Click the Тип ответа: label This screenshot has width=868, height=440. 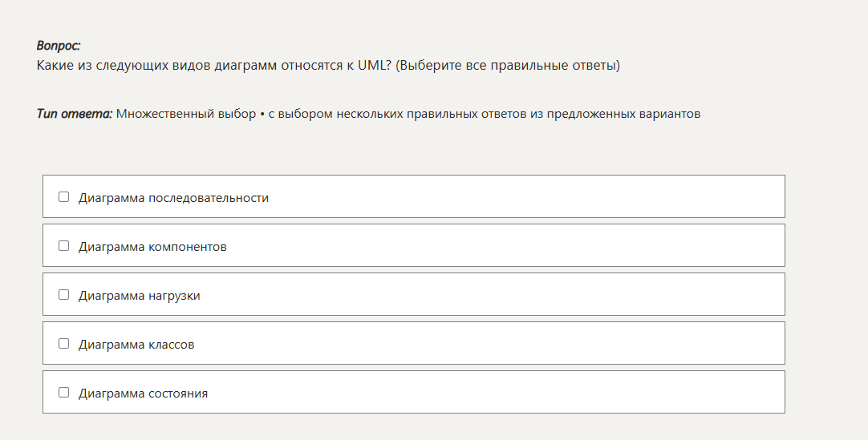pos(75,114)
